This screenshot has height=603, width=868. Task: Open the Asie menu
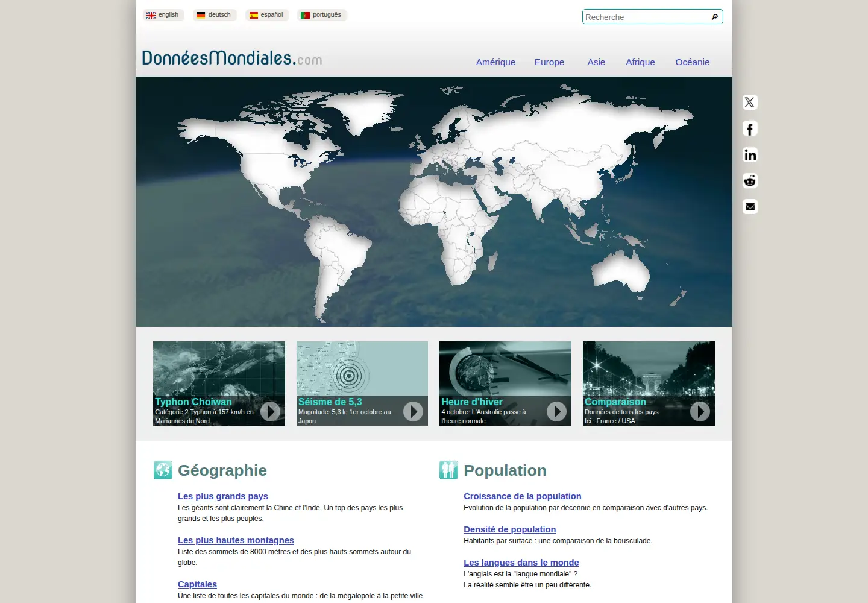coord(596,62)
